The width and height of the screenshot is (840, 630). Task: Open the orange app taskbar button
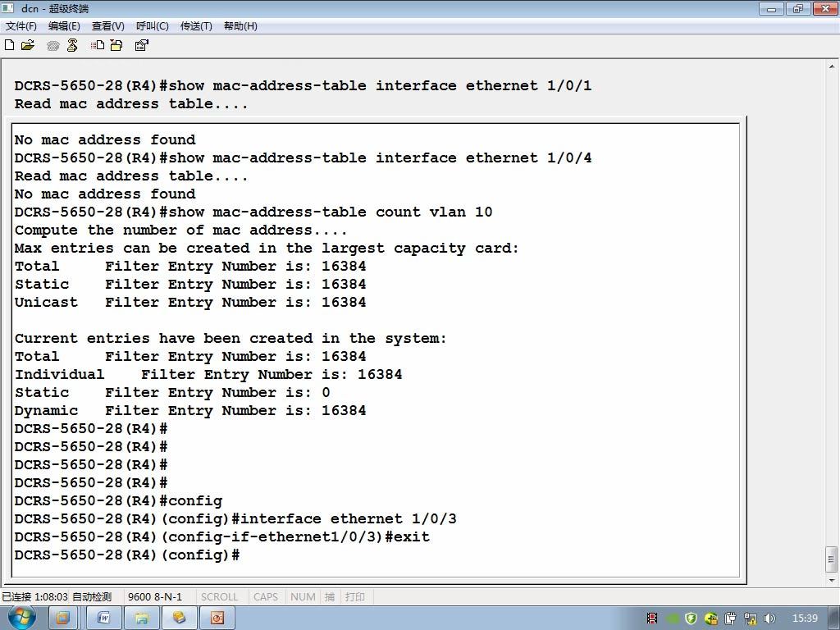click(x=62, y=619)
